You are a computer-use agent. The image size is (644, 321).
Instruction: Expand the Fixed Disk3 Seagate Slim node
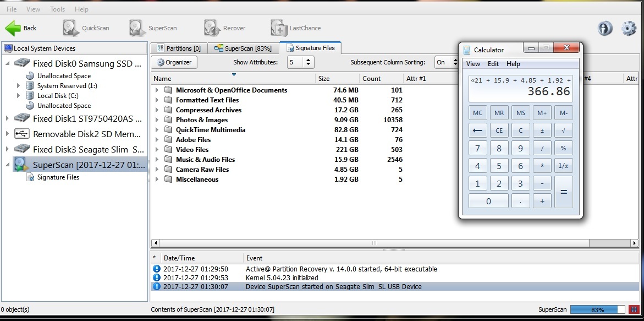pyautogui.click(x=7, y=148)
